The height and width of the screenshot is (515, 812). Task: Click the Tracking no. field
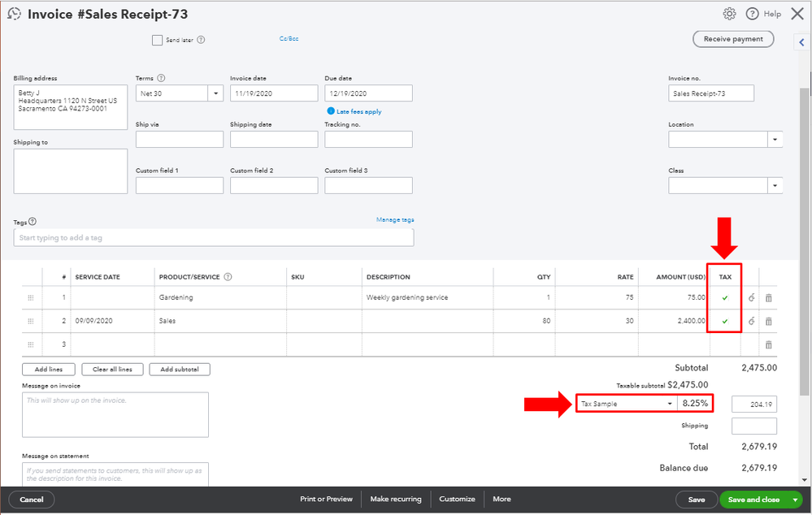[369, 139]
